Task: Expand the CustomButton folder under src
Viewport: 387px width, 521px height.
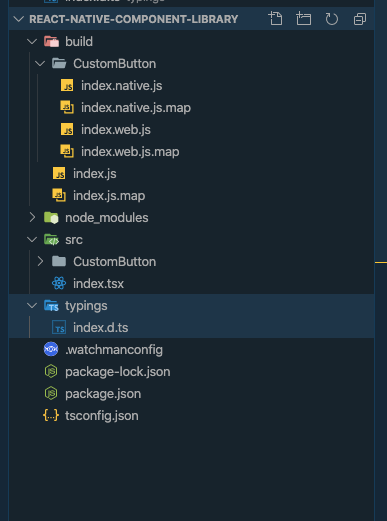Action: pos(40,261)
